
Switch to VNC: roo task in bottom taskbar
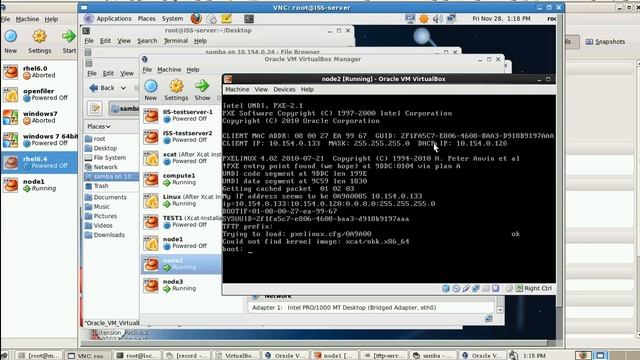pyautogui.click(x=87, y=356)
